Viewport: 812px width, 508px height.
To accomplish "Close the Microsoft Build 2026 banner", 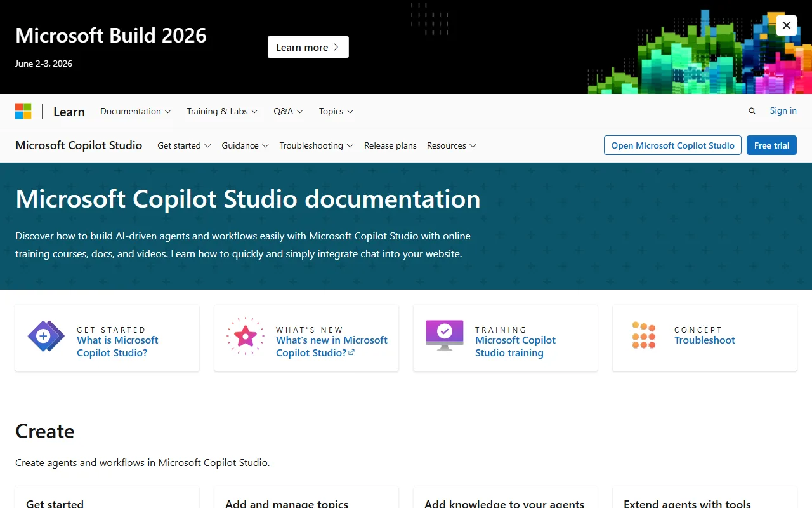I will (x=787, y=25).
